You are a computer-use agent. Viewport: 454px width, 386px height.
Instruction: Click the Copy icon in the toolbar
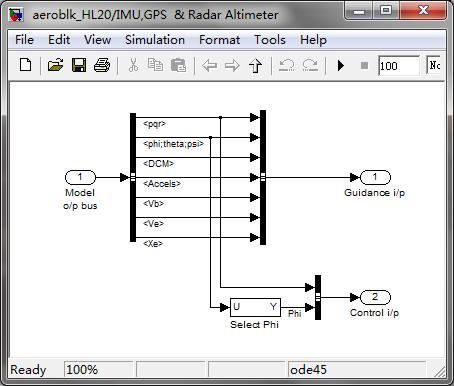point(155,65)
